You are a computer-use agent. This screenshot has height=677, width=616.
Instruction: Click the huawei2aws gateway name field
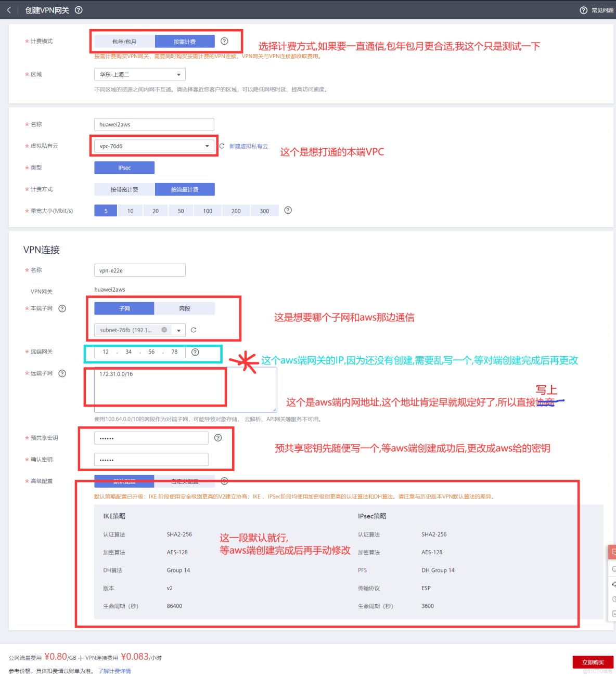pyautogui.click(x=154, y=124)
